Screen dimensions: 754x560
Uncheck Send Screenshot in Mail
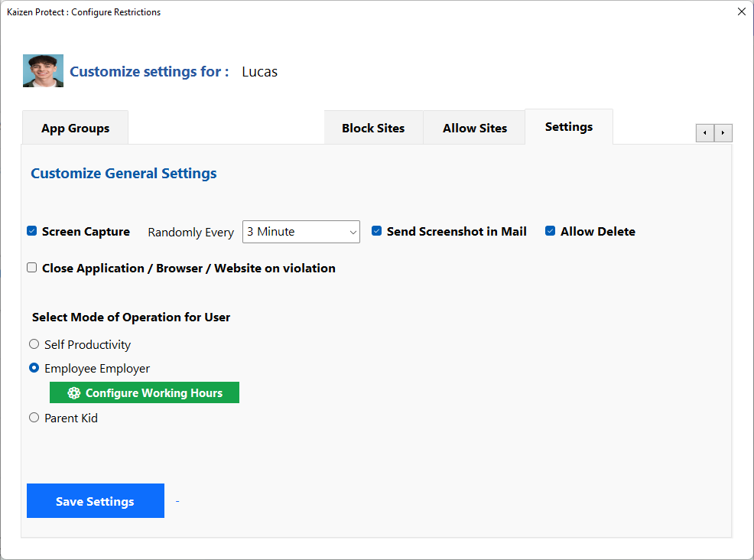(x=376, y=231)
